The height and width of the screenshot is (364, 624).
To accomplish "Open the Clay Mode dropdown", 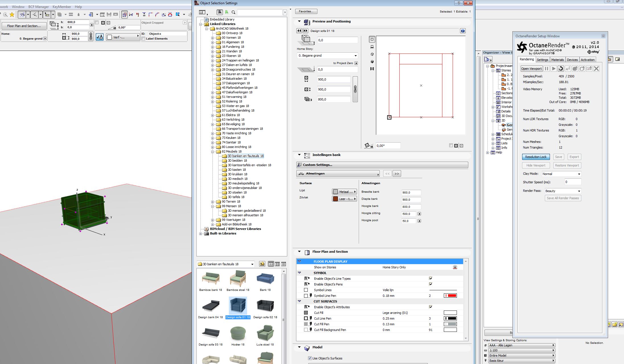I will tap(561, 174).
